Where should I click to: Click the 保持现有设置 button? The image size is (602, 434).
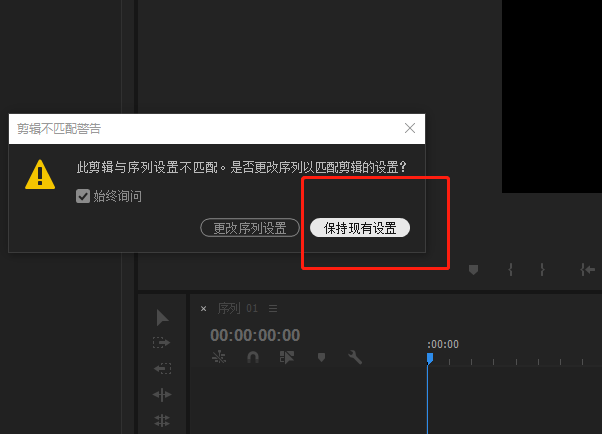tap(360, 228)
